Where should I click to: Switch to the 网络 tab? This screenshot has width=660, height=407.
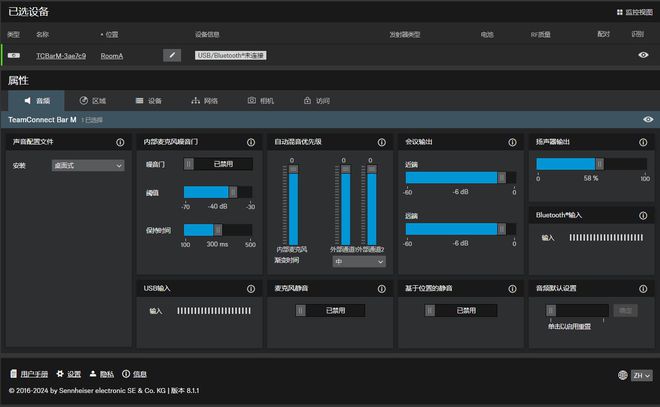tap(205, 101)
